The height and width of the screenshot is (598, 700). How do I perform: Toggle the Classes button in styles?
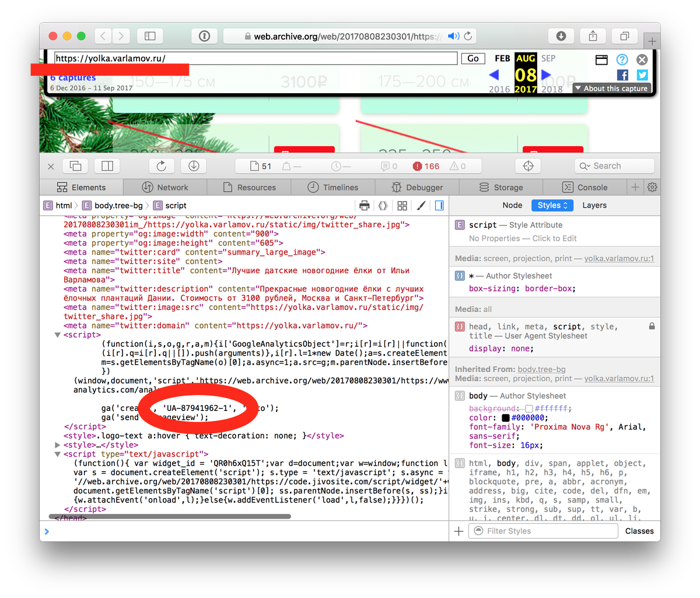coord(639,531)
